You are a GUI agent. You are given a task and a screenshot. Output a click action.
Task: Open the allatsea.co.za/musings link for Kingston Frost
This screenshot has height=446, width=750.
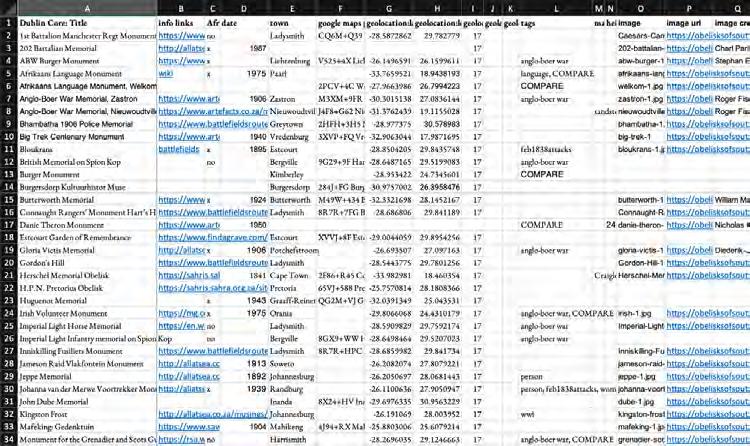click(x=213, y=414)
